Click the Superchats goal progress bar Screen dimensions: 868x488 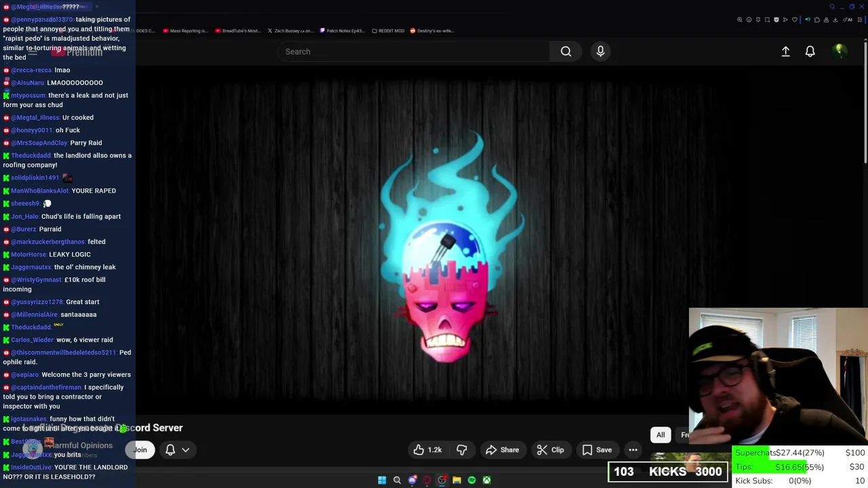[801, 453]
